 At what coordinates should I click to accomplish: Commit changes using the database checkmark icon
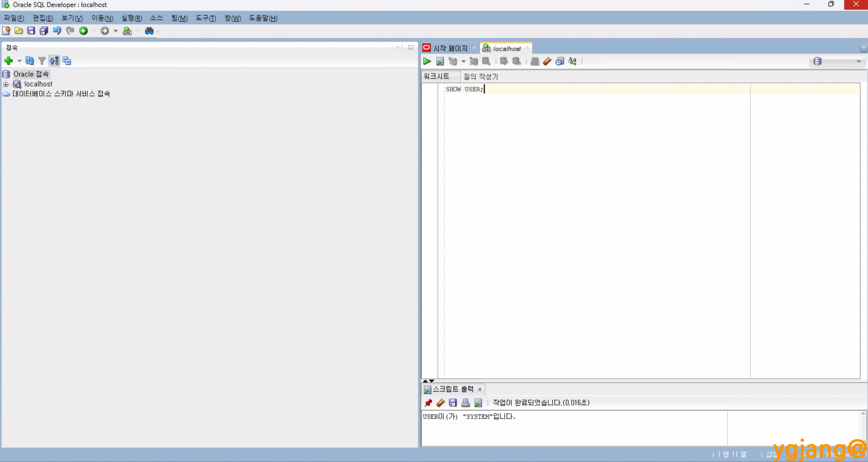point(504,61)
